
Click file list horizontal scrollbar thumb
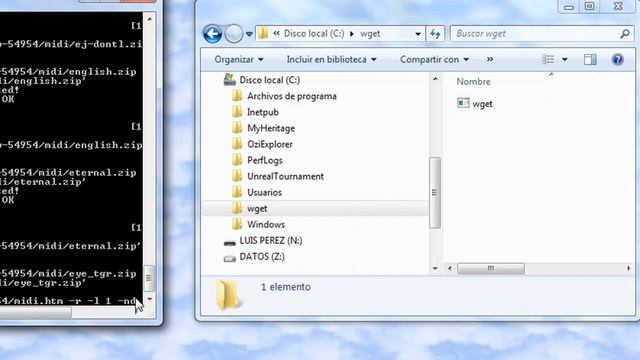[x=491, y=268]
